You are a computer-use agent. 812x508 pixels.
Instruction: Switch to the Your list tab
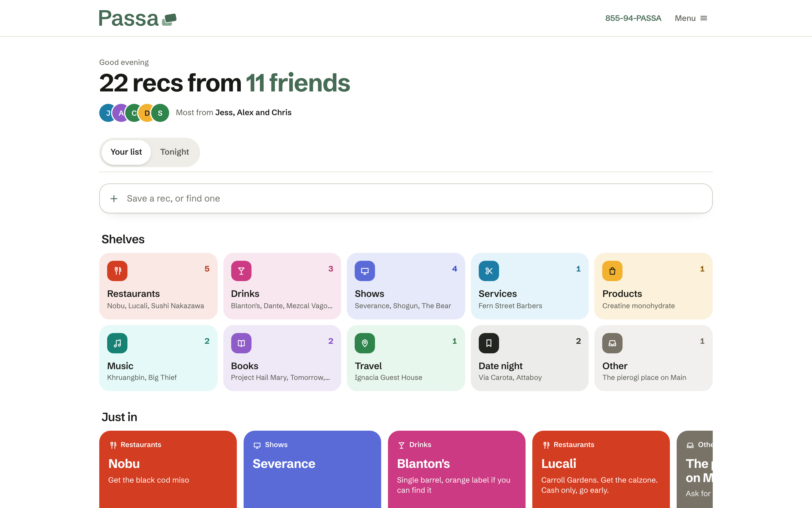(126, 152)
